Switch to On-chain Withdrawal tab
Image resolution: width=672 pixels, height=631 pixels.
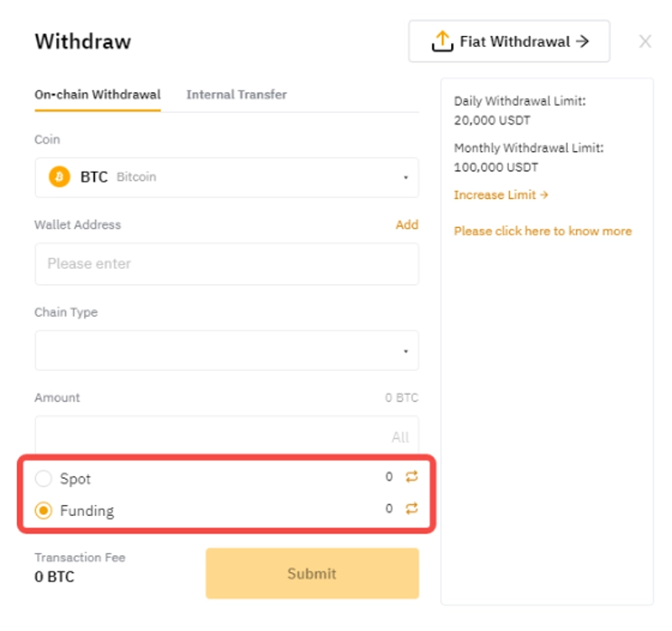point(97,94)
